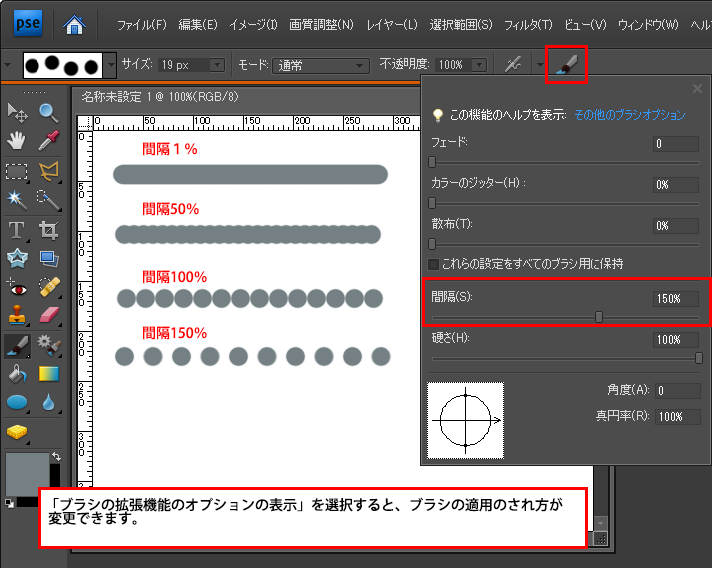Image resolution: width=712 pixels, height=568 pixels.
Task: Click the airbrush mode icon
Action: coord(513,64)
